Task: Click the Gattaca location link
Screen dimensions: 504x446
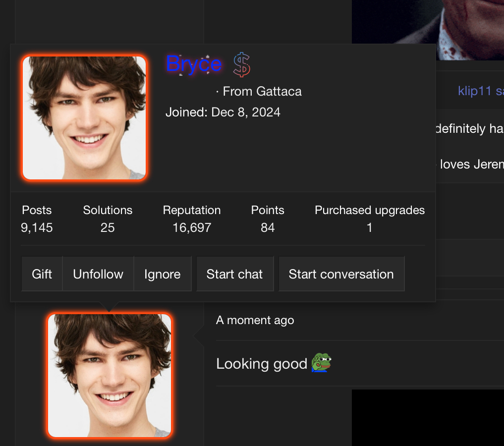Action: tap(279, 91)
